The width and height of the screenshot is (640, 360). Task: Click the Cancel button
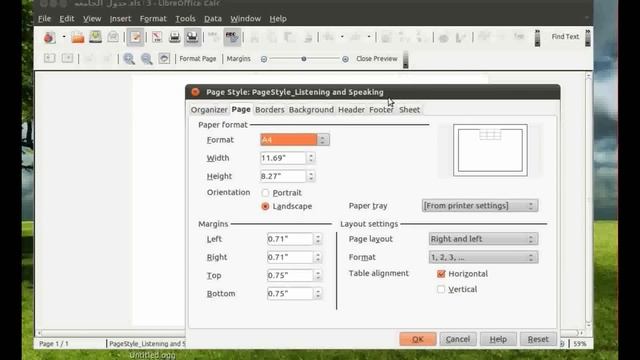click(458, 339)
